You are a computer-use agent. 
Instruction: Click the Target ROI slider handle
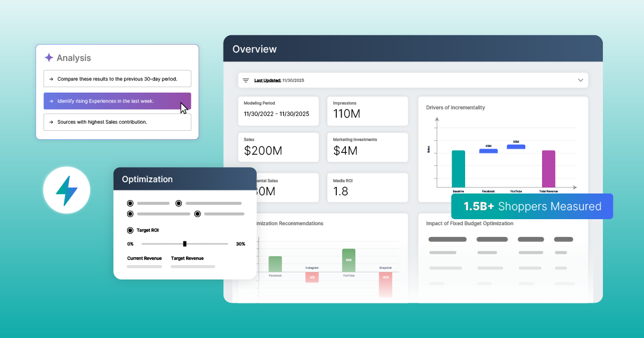tap(185, 244)
